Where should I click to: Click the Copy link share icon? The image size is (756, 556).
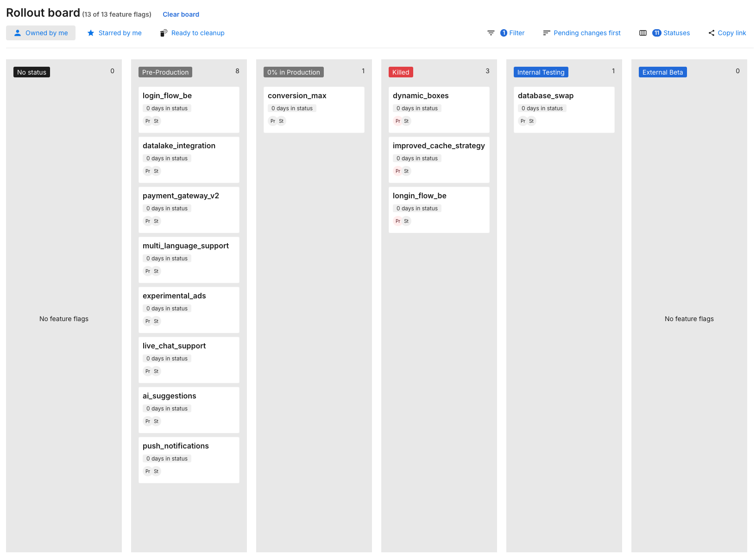tap(711, 33)
